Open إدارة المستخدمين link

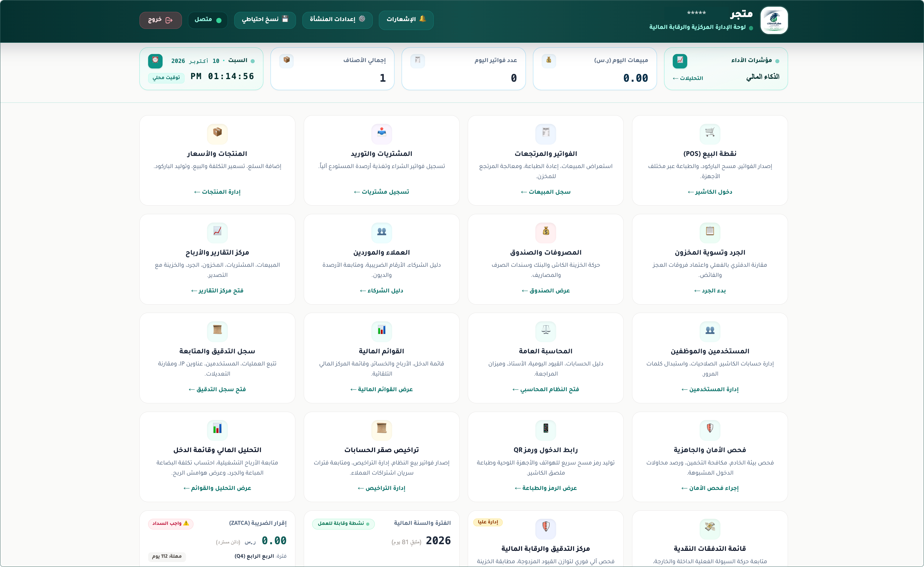[x=710, y=389]
